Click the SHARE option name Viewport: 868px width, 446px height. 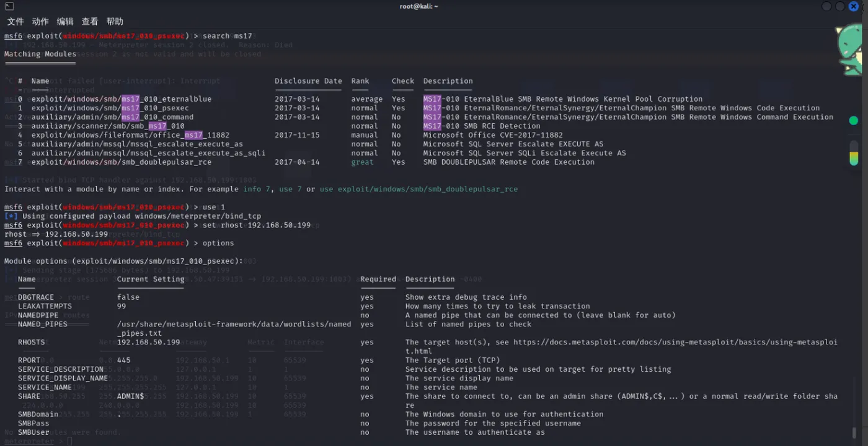click(29, 396)
